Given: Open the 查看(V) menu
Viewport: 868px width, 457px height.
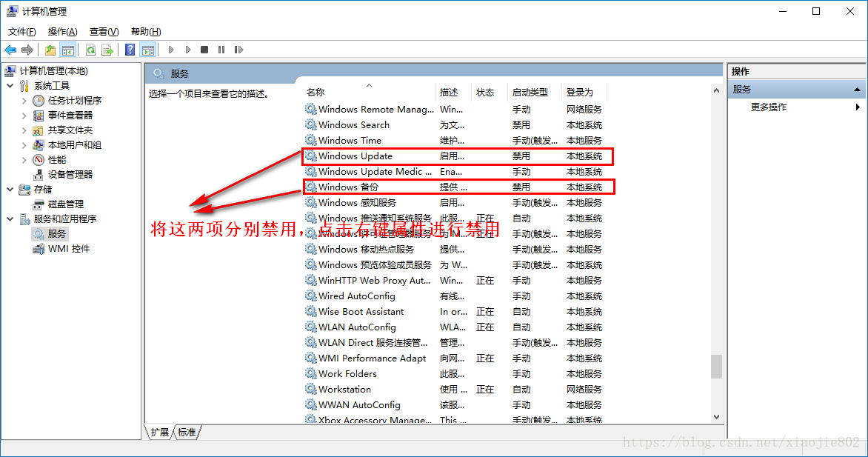Looking at the screenshot, I should pyautogui.click(x=104, y=32).
